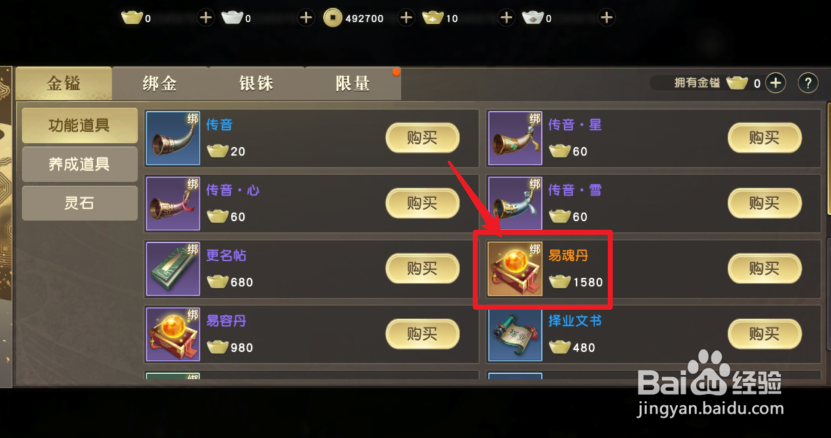Click plus beside the 492700 coin balance

point(406,18)
